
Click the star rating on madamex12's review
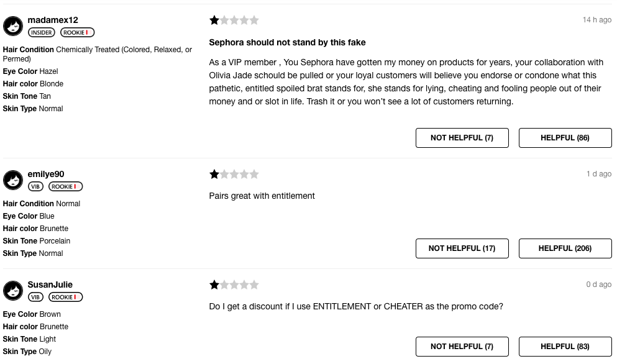pos(234,20)
